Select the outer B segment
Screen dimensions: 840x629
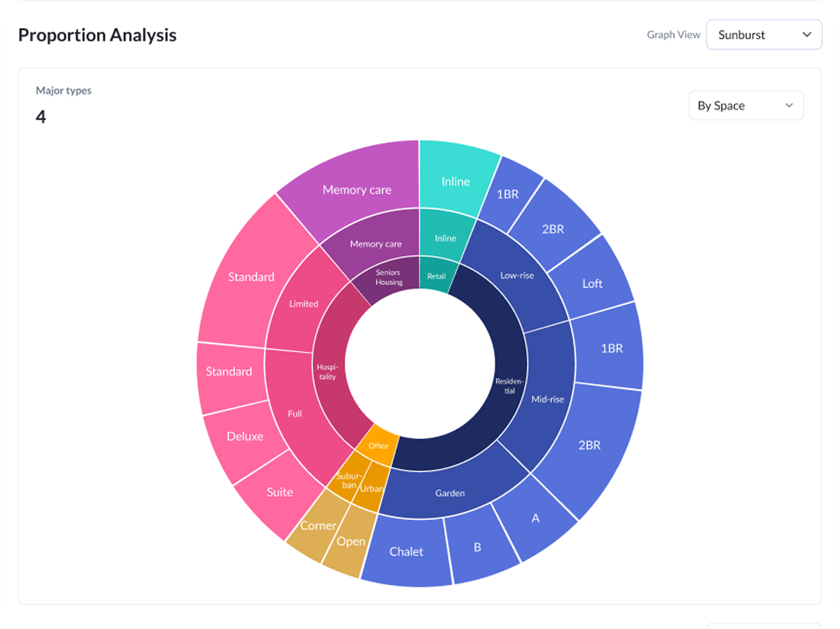pyautogui.click(x=477, y=547)
